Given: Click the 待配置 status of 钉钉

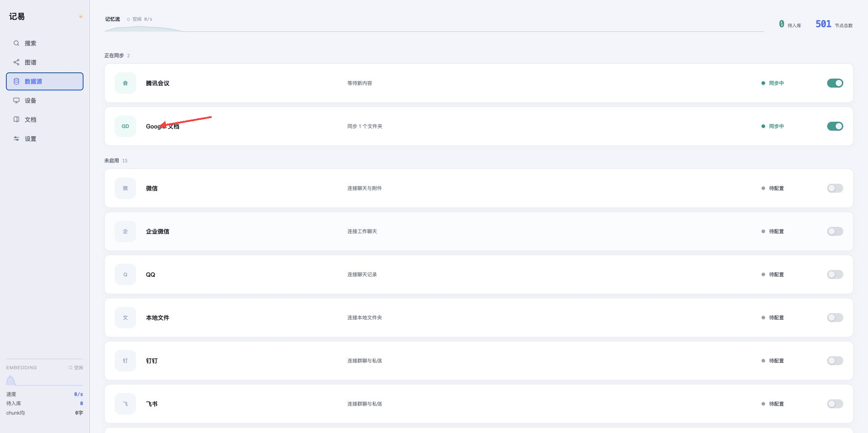Looking at the screenshot, I should click(x=773, y=361).
